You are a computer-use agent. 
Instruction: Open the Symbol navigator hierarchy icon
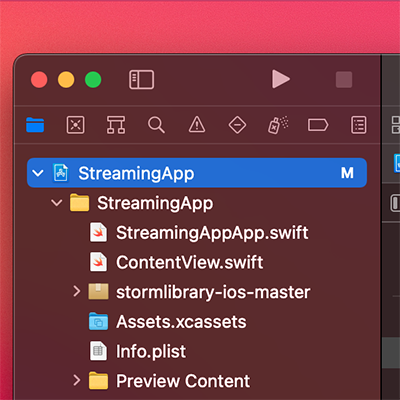pyautogui.click(x=116, y=125)
